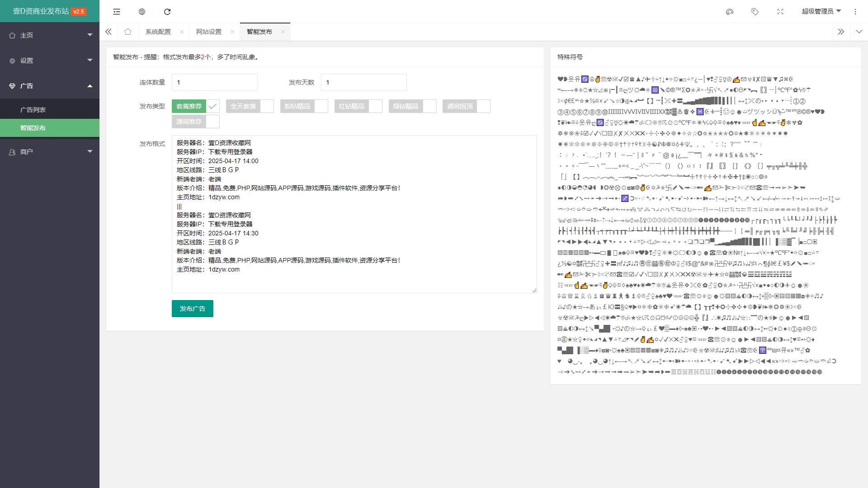Expand the 设置 sidebar menu arrow

(90, 61)
